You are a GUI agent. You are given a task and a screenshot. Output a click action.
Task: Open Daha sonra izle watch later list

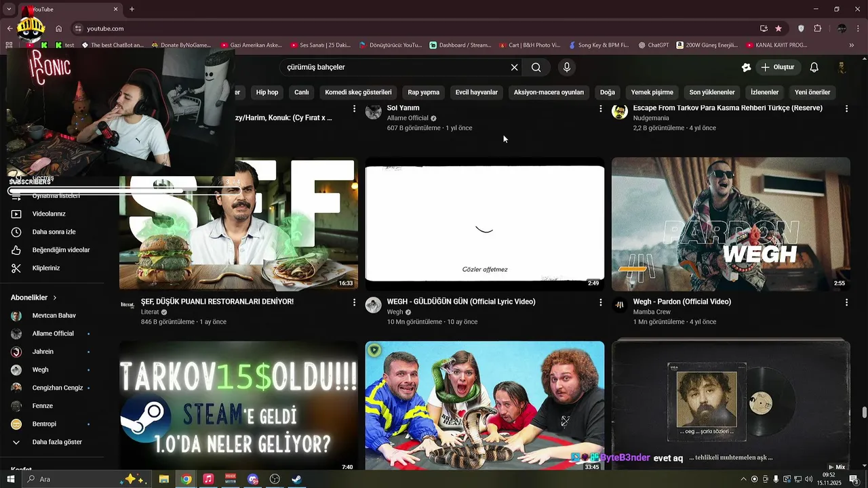coord(54,232)
